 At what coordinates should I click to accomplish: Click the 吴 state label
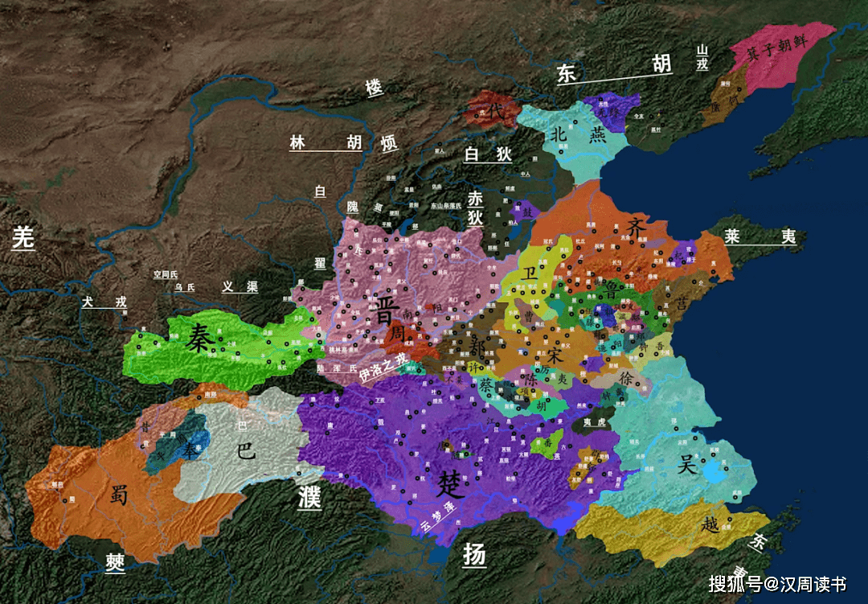point(686,466)
